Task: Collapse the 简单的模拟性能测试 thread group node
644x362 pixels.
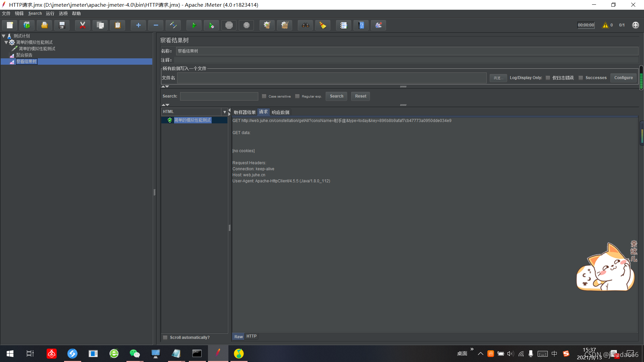Action: point(6,42)
